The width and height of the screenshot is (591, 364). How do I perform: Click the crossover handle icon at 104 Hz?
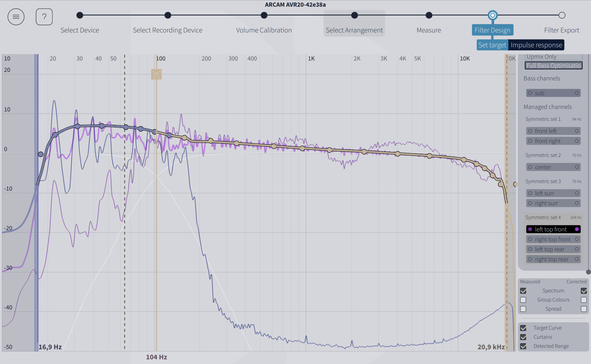(156, 74)
